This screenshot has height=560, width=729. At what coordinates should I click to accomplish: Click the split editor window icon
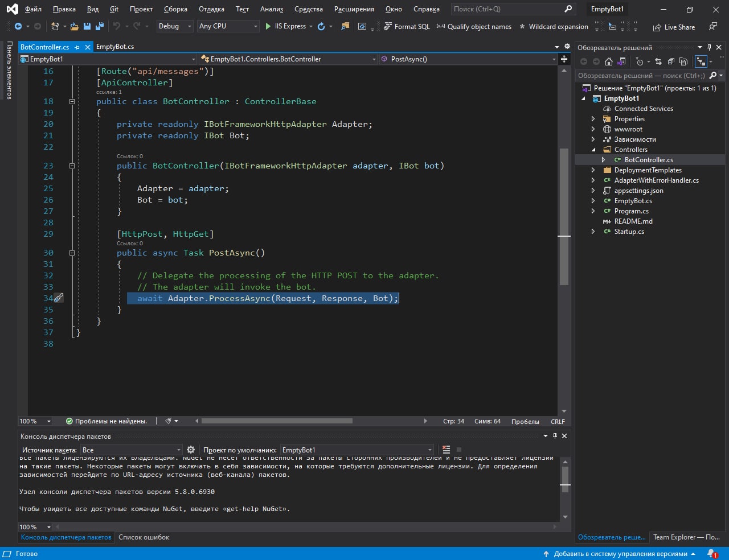click(x=564, y=59)
